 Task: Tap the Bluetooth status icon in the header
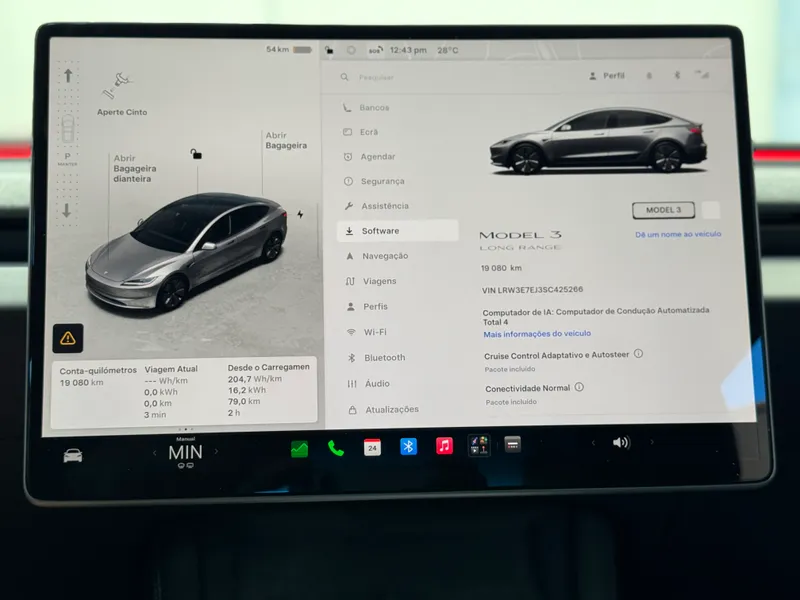(677, 75)
